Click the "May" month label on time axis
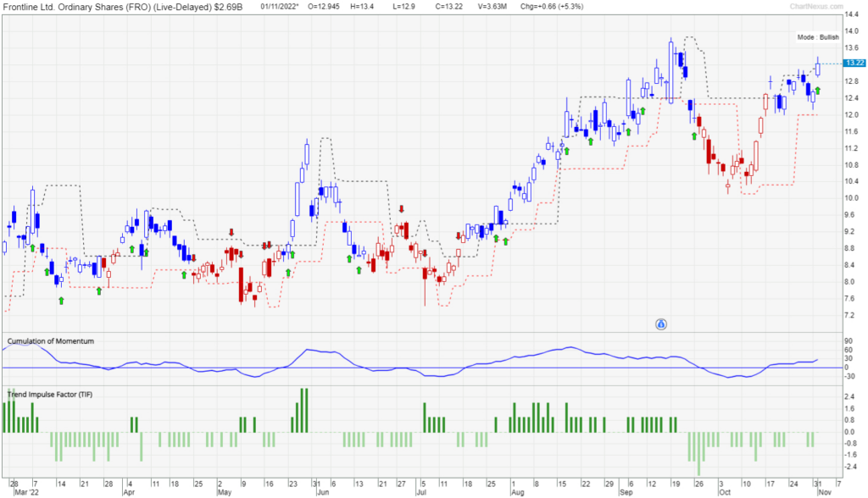The height and width of the screenshot is (498, 868). (x=224, y=492)
